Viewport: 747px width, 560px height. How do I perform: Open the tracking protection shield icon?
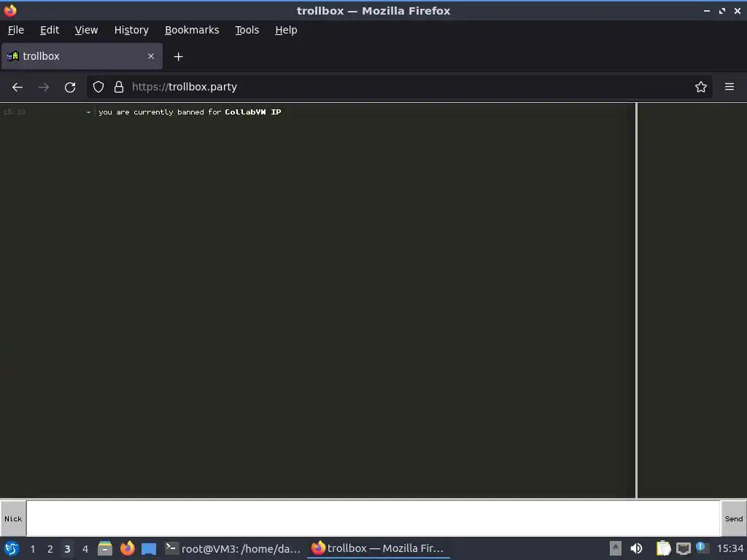[98, 87]
